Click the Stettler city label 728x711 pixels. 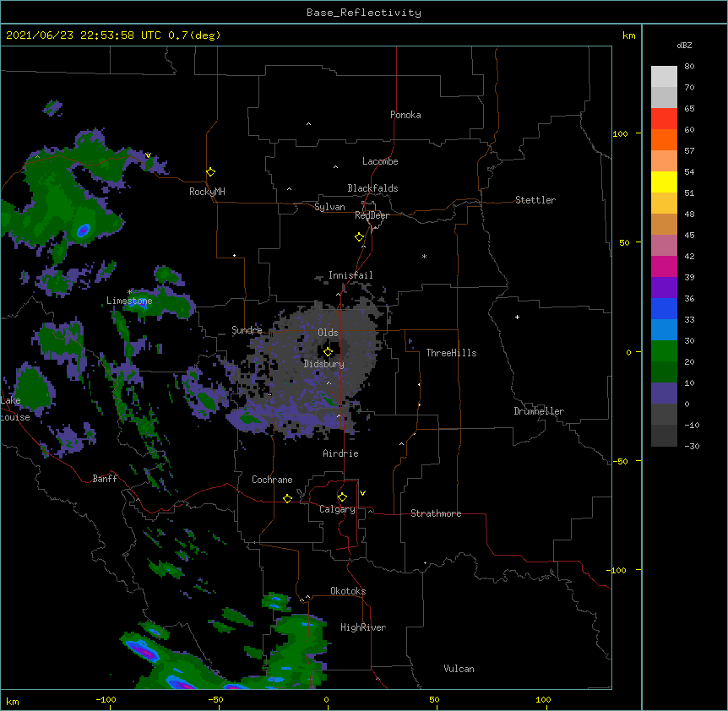tap(535, 200)
